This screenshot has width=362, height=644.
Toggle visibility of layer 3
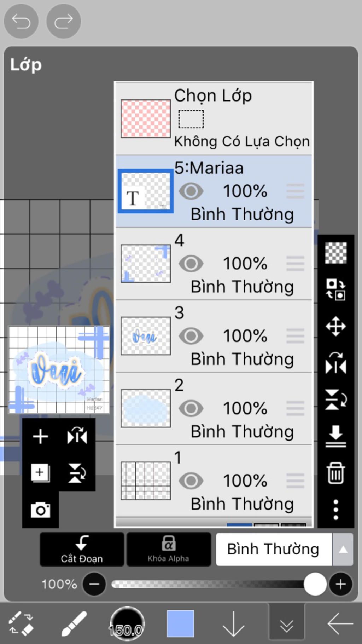pyautogui.click(x=191, y=336)
